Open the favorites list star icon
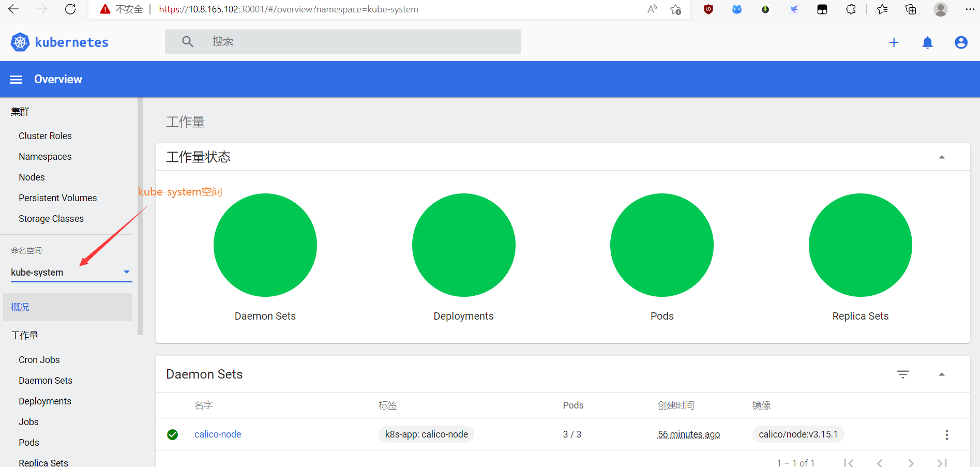 [x=882, y=9]
